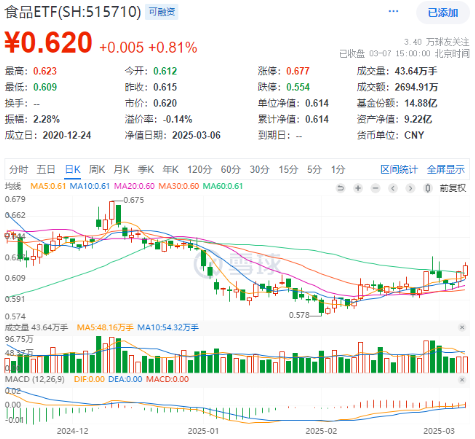475x439 pixels.
Task: Click the 0.578 low price marker on chart
Action: (x=299, y=315)
